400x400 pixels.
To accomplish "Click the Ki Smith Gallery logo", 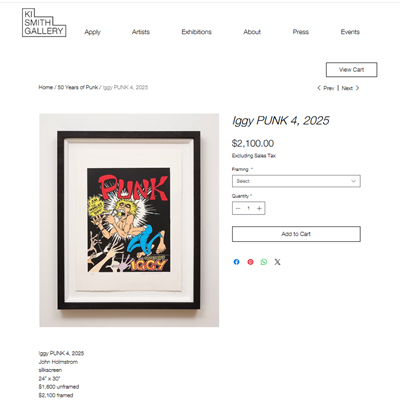I will [x=44, y=22].
